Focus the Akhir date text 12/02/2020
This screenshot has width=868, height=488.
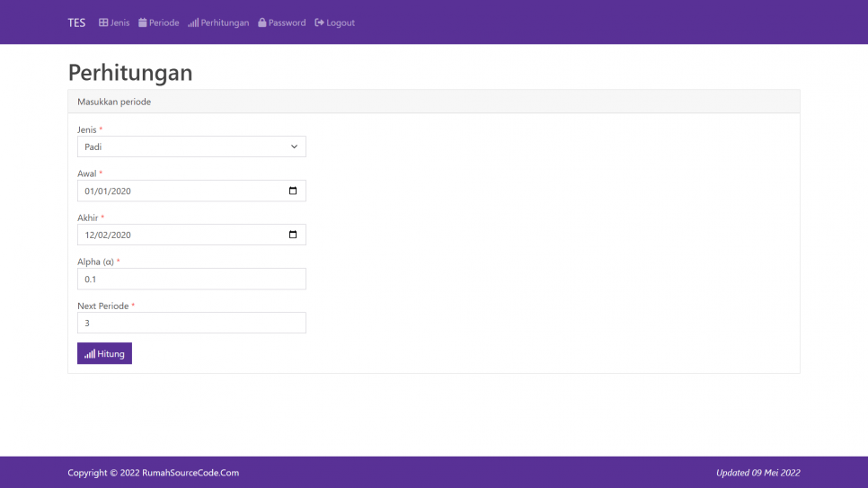point(108,235)
